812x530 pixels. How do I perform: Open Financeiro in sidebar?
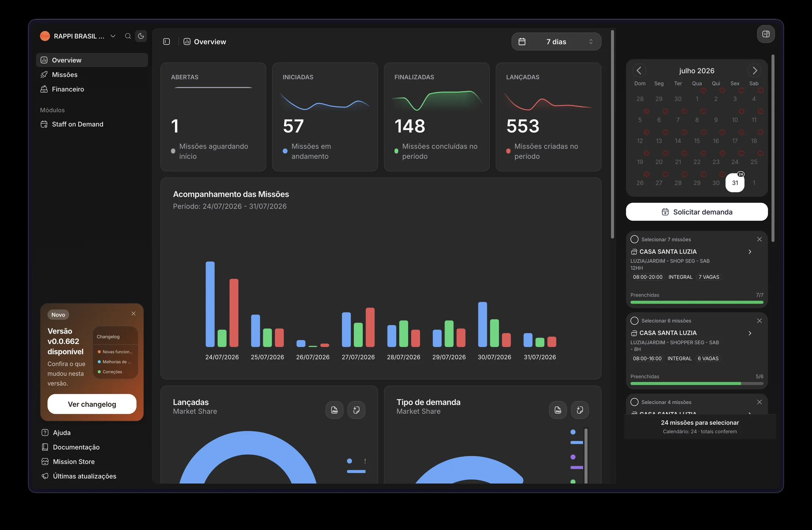click(x=92, y=89)
